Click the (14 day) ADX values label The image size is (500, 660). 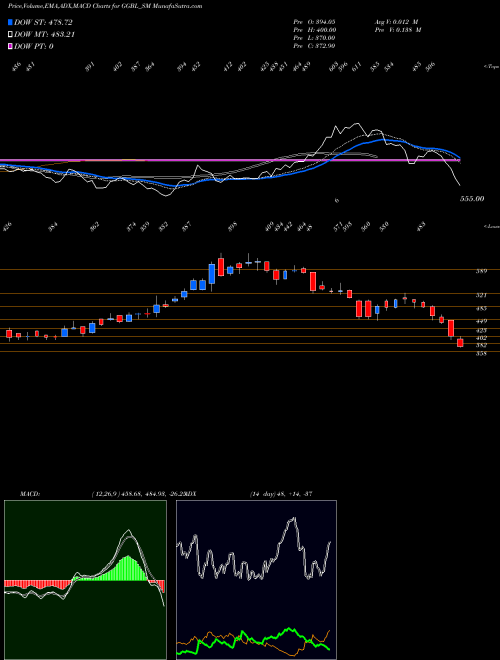pos(280,494)
